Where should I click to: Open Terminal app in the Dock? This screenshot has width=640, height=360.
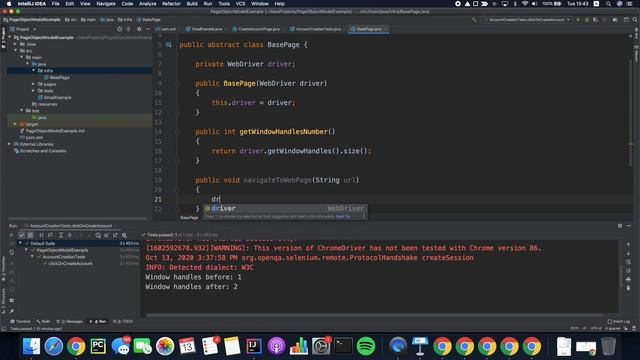[x=343, y=346]
